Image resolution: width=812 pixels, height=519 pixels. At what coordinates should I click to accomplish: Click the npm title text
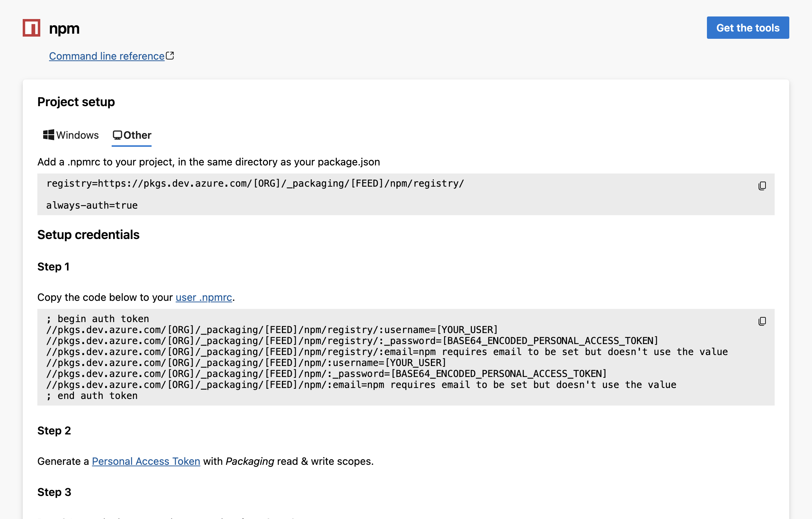pyautogui.click(x=64, y=29)
